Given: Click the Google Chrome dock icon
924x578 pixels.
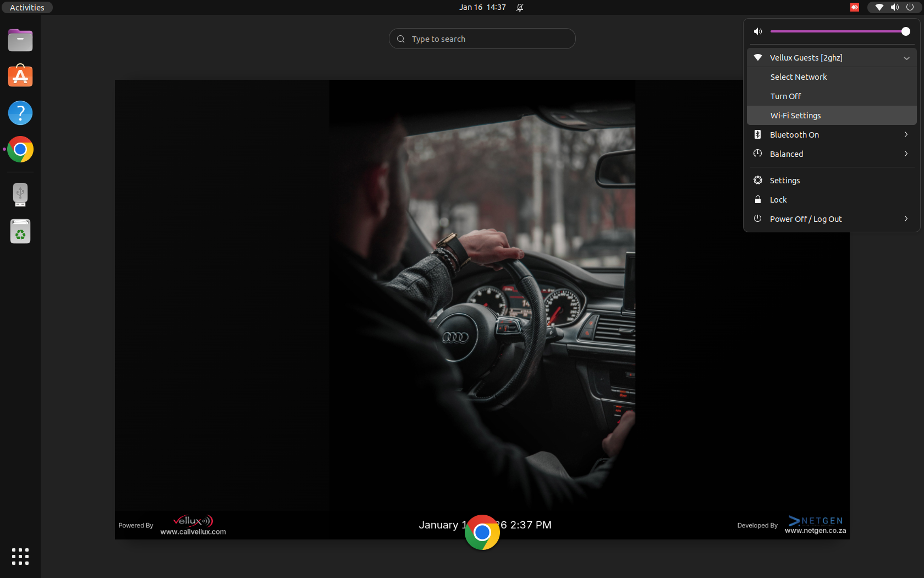Looking at the screenshot, I should click(x=20, y=149).
